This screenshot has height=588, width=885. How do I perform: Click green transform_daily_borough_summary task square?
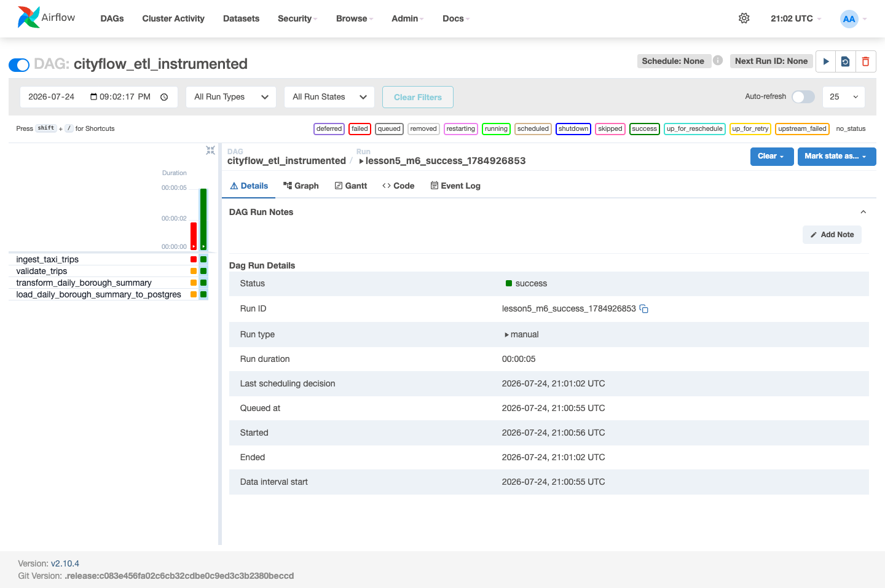tap(203, 283)
